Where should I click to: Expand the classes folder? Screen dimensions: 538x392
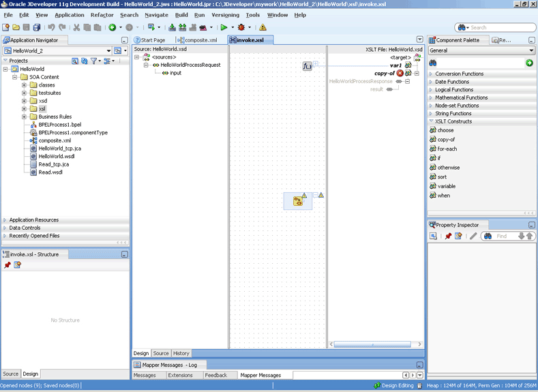pyautogui.click(x=24, y=85)
